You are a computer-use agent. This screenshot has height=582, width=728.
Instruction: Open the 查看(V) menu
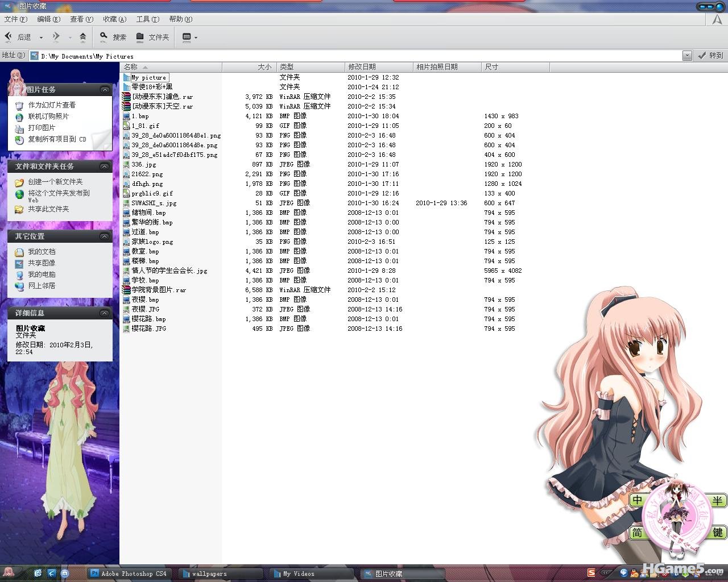click(81, 19)
